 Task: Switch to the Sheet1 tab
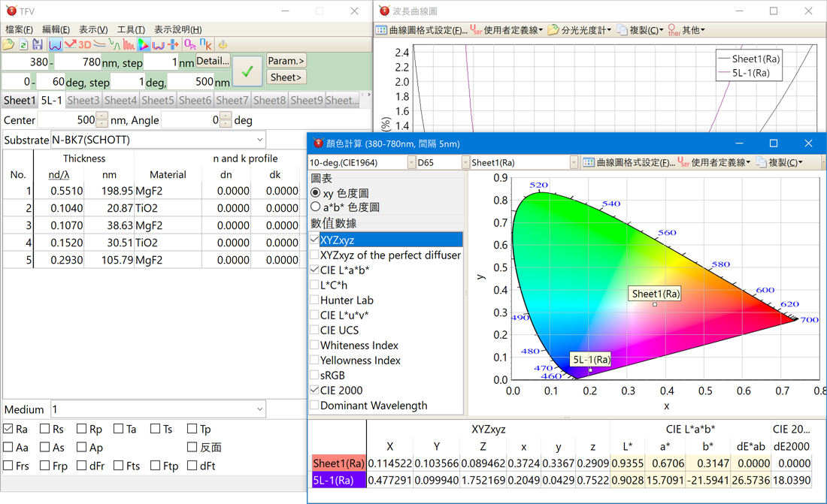pos(19,100)
